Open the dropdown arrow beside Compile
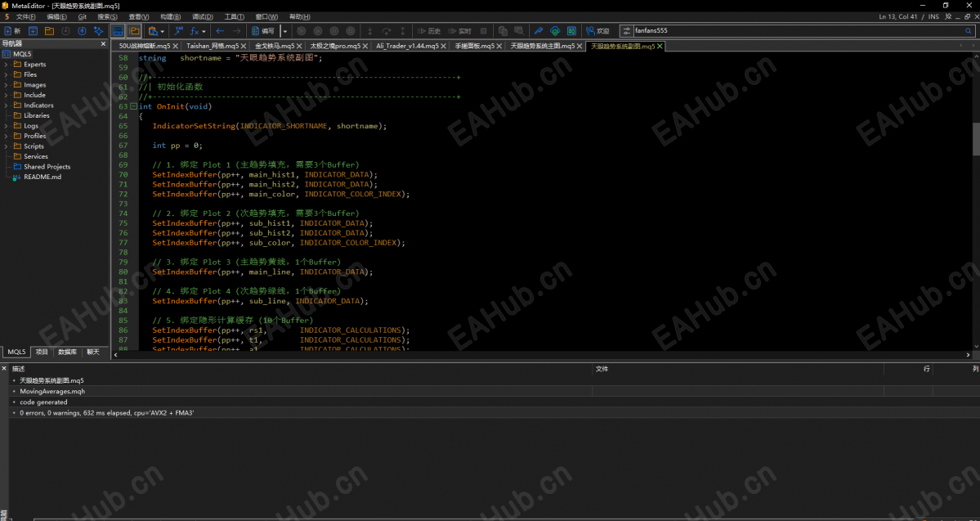The image size is (980, 521). click(x=285, y=30)
